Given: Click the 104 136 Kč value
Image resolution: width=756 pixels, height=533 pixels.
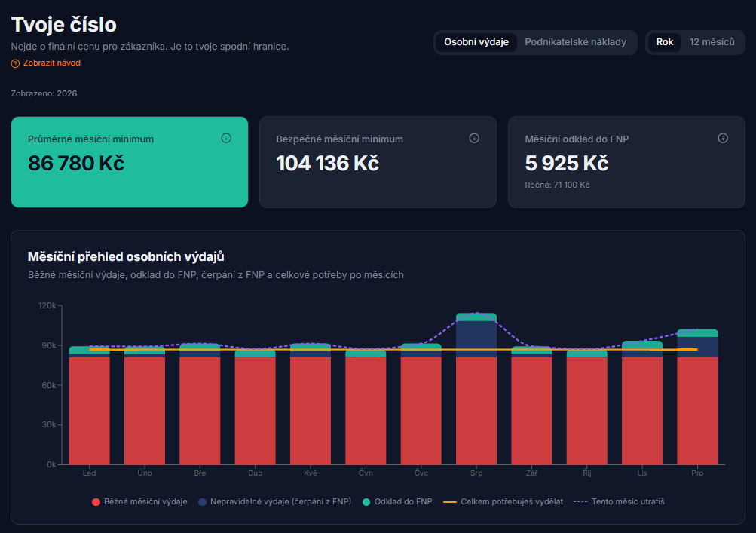Looking at the screenshot, I should tap(328, 164).
